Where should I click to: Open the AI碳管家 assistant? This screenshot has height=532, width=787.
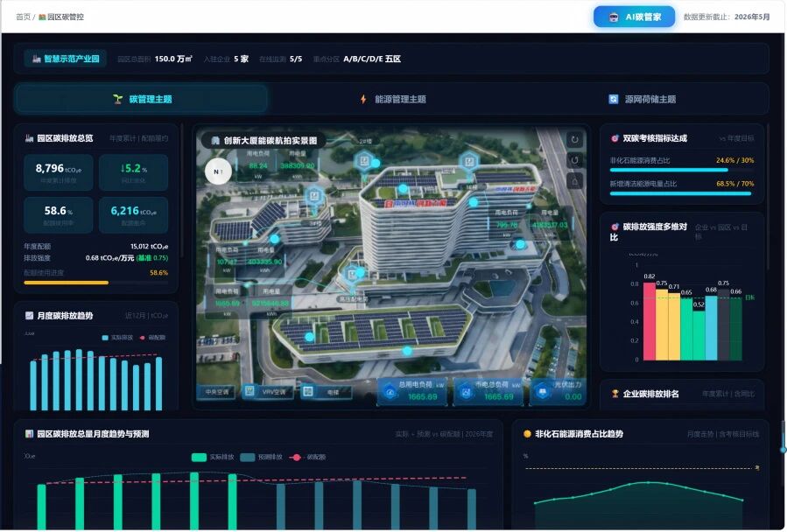634,17
